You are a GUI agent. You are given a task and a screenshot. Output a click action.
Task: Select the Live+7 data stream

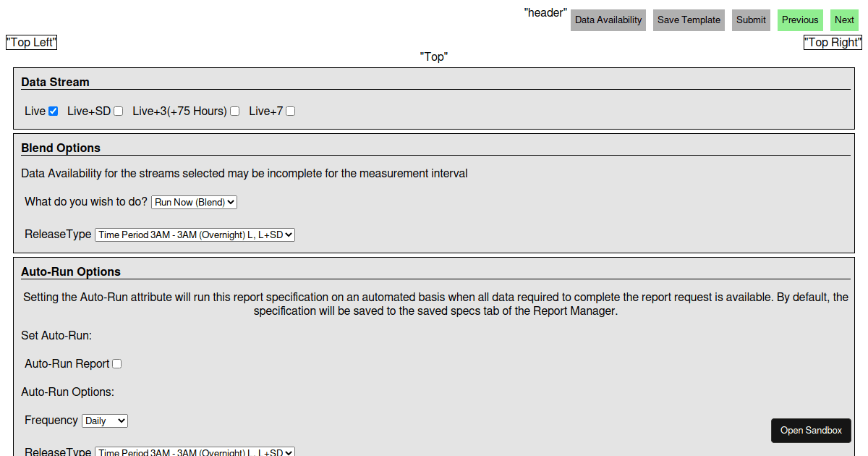289,111
